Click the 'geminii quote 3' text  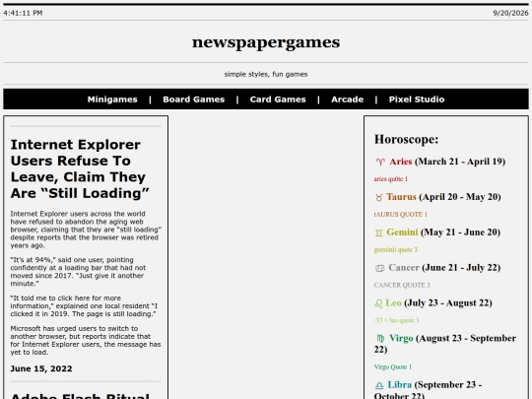(396, 249)
